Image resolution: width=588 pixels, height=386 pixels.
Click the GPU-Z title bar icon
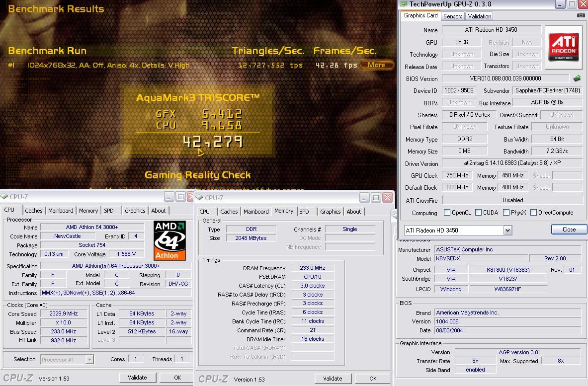pos(404,4)
